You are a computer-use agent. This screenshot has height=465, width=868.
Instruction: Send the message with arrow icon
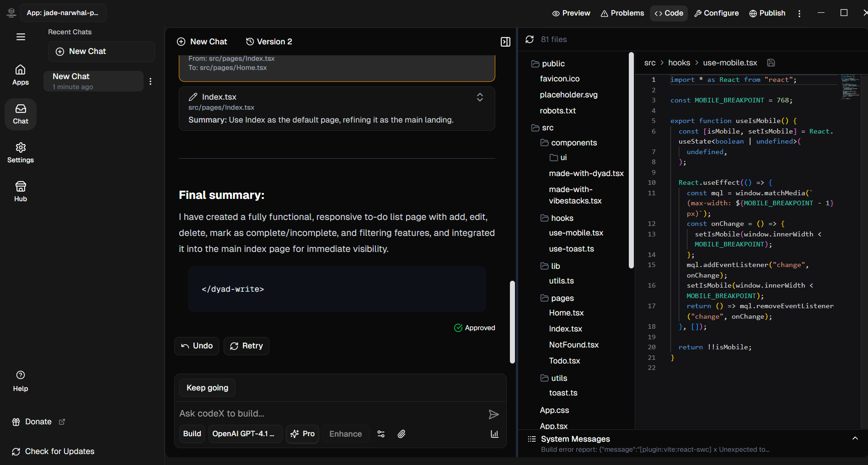(x=494, y=414)
